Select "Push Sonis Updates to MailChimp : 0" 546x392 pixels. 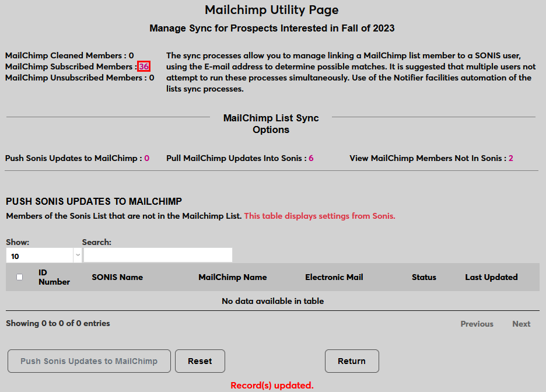pyautogui.click(x=79, y=158)
